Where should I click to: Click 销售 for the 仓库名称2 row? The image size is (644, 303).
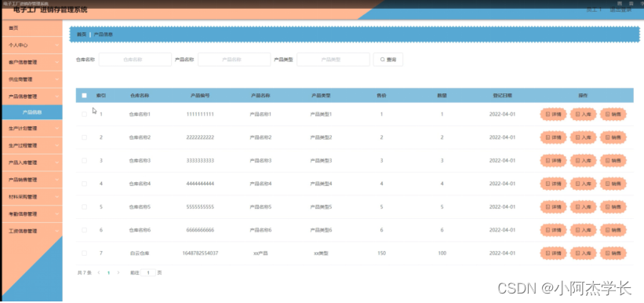pyautogui.click(x=613, y=137)
